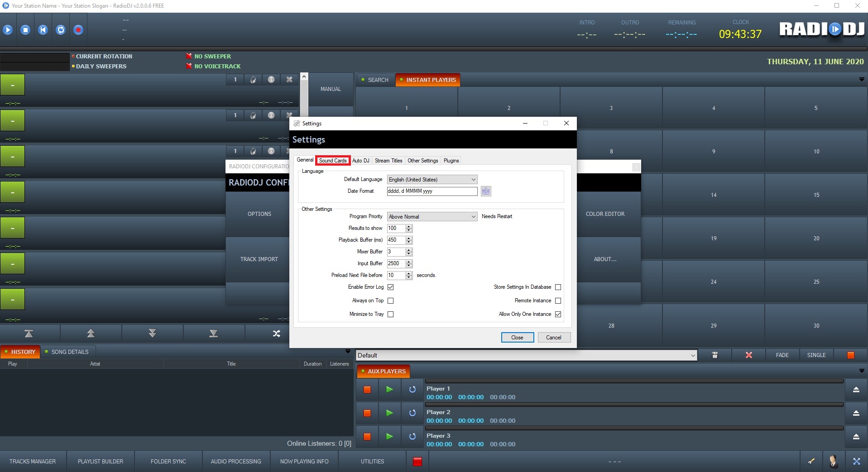Click the Date Format text field
The width and height of the screenshot is (868, 472).
pos(432,191)
